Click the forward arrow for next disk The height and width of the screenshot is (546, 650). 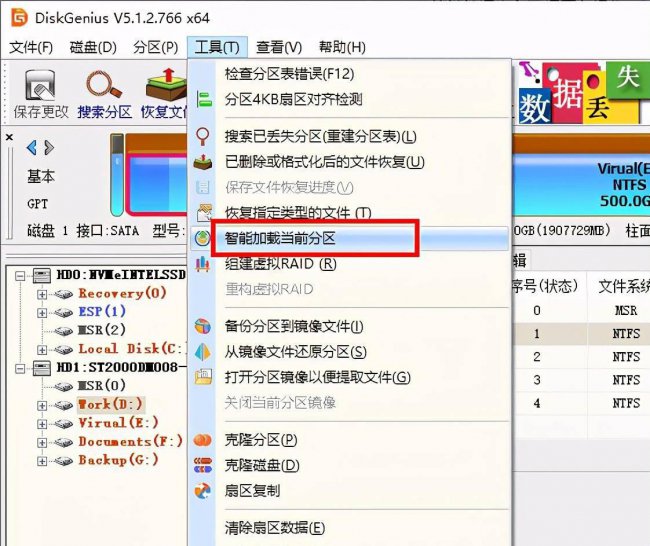(x=49, y=148)
